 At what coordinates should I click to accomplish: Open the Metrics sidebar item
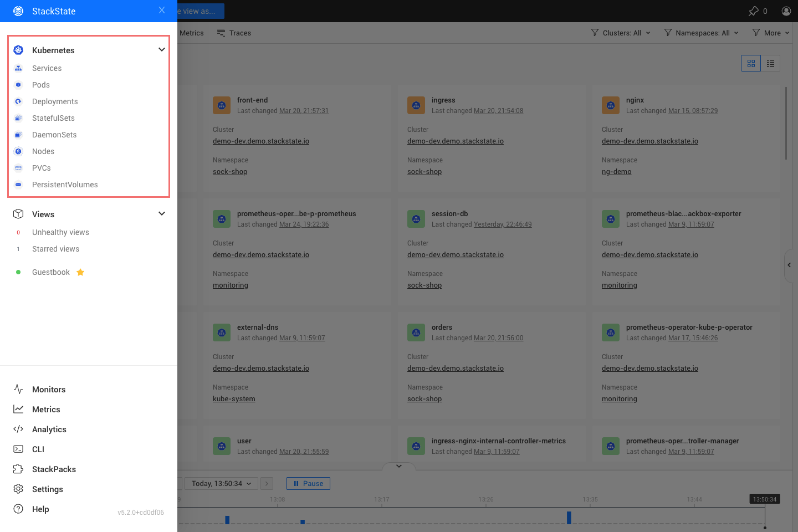pos(46,410)
